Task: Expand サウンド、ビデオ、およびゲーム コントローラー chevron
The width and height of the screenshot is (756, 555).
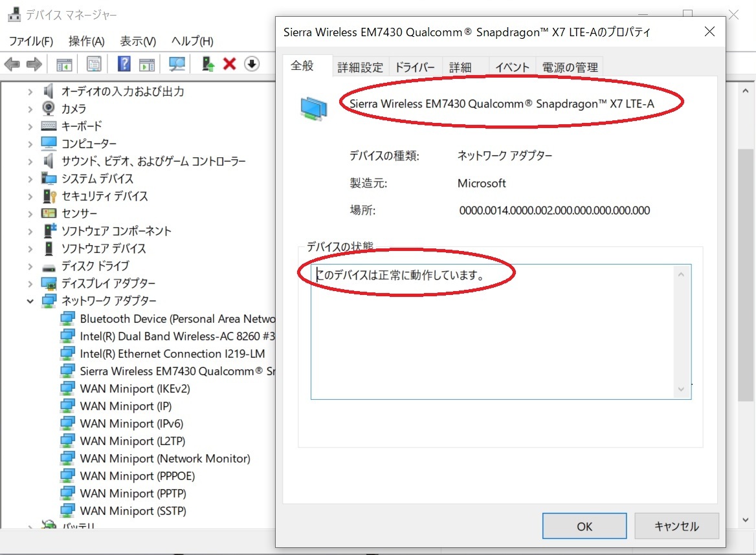Action: pyautogui.click(x=30, y=162)
